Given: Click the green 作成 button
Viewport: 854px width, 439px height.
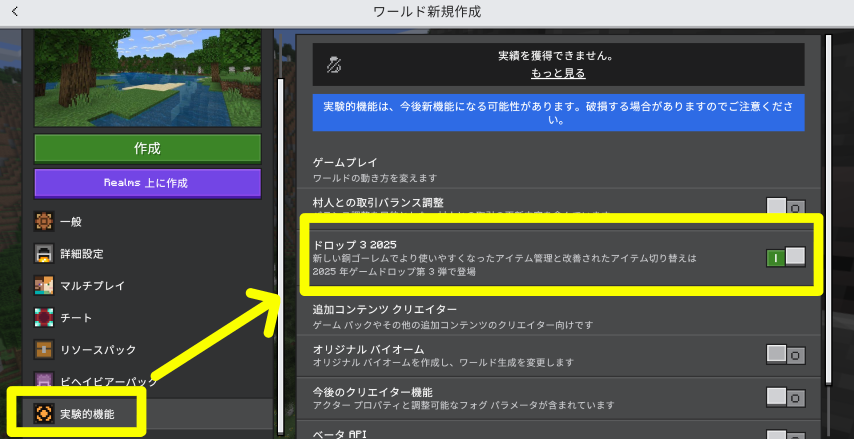Looking at the screenshot, I should coord(148,148).
